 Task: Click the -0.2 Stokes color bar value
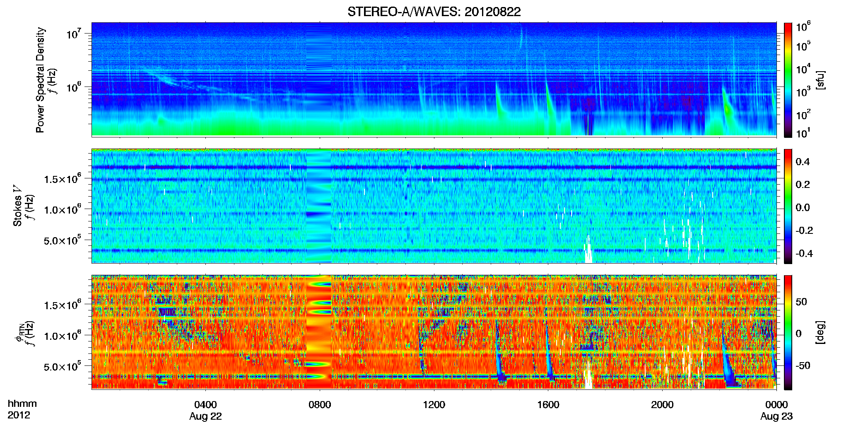804,231
